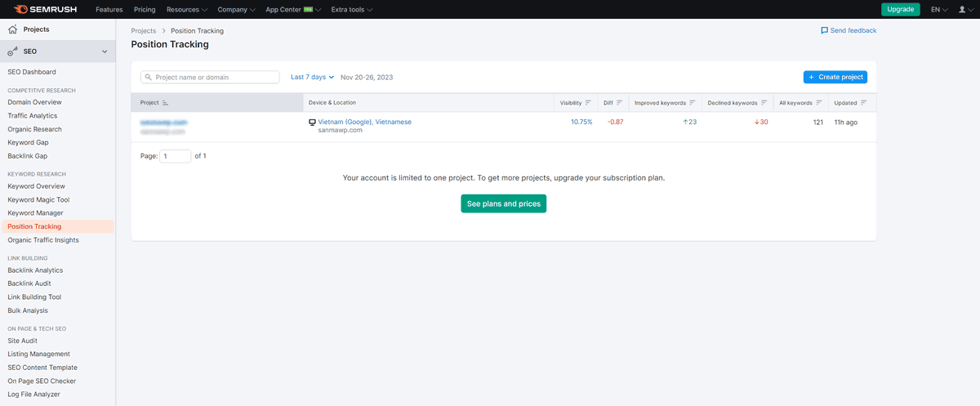Click the Project name or domain search field

pos(210,77)
